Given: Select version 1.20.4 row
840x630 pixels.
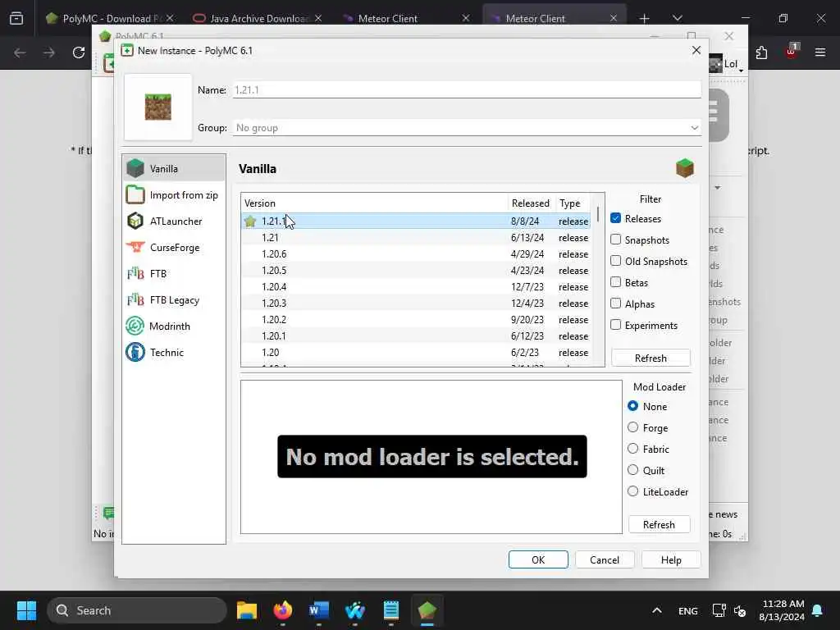Looking at the screenshot, I should pos(416,286).
